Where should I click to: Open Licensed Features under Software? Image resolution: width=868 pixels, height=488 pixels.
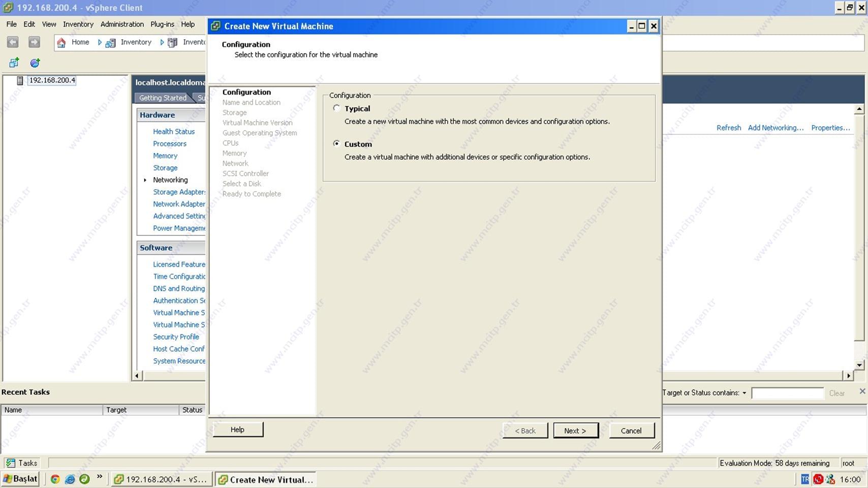tap(179, 264)
